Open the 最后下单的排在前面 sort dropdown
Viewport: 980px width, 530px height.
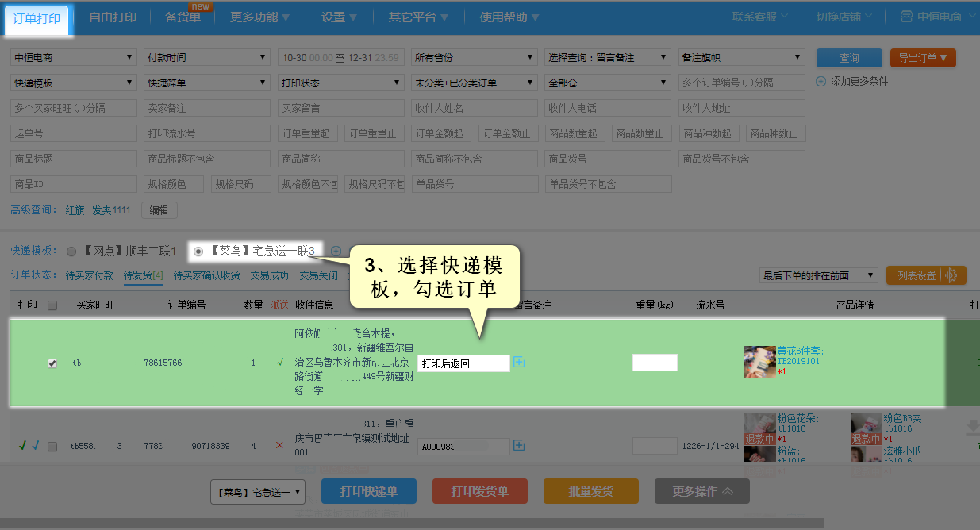tap(818, 275)
